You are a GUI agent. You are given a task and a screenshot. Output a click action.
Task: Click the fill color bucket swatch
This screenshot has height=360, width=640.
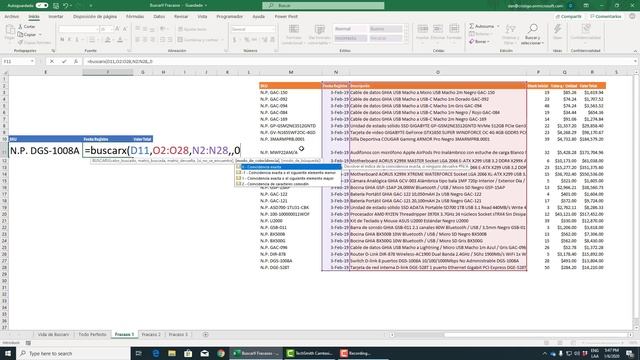click(108, 40)
